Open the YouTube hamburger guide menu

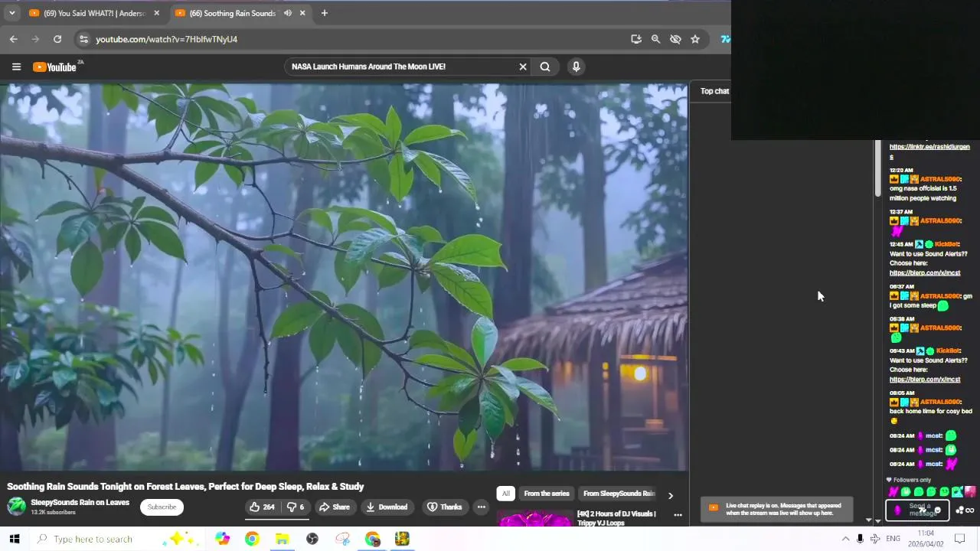(16, 67)
